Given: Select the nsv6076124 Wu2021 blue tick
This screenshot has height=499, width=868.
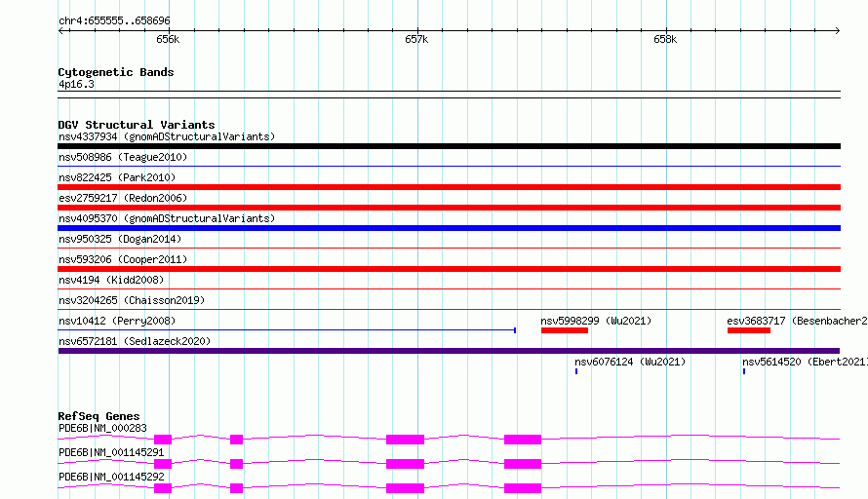Looking at the screenshot, I should coord(576,371).
